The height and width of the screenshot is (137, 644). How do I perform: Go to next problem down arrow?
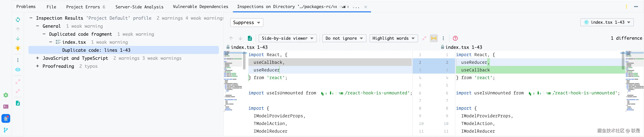coord(18,38)
